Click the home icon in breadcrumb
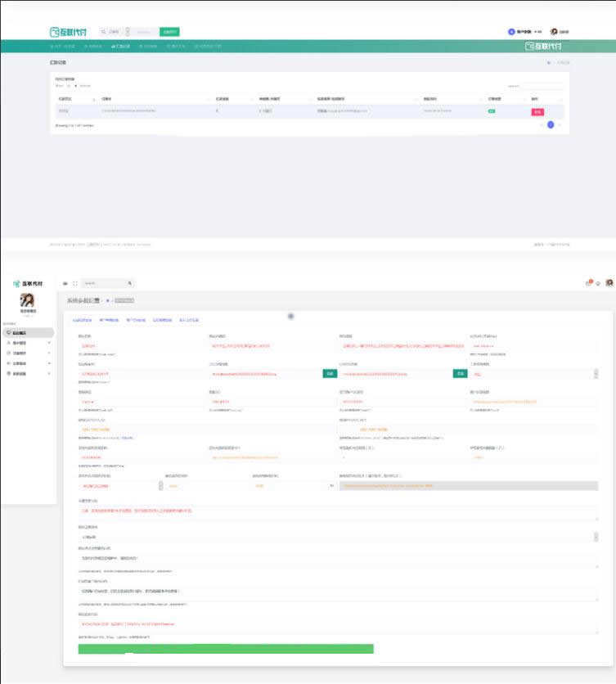This screenshot has width=616, height=684. (x=107, y=301)
